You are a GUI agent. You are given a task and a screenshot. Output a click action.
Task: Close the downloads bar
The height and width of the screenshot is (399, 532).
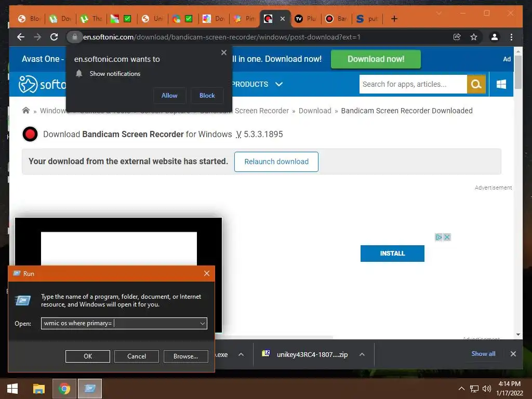[513, 354]
